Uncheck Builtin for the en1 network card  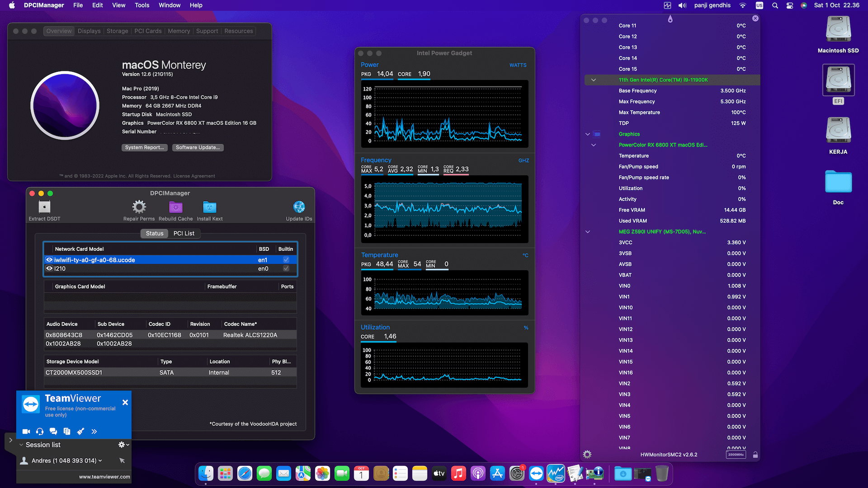[x=286, y=260]
